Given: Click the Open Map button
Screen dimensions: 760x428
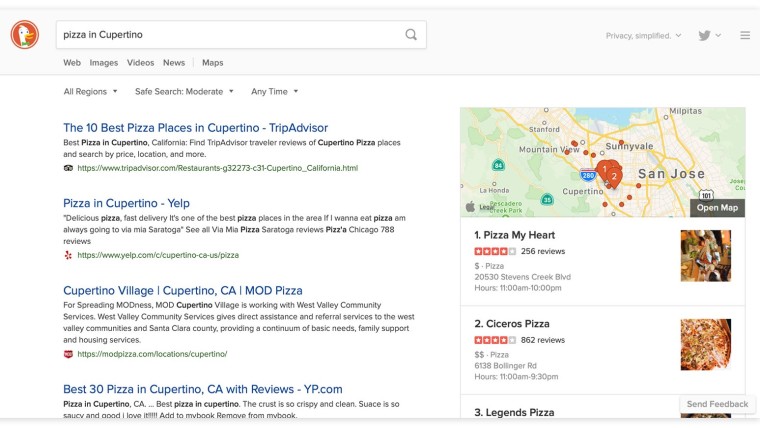Looking at the screenshot, I should click(717, 208).
